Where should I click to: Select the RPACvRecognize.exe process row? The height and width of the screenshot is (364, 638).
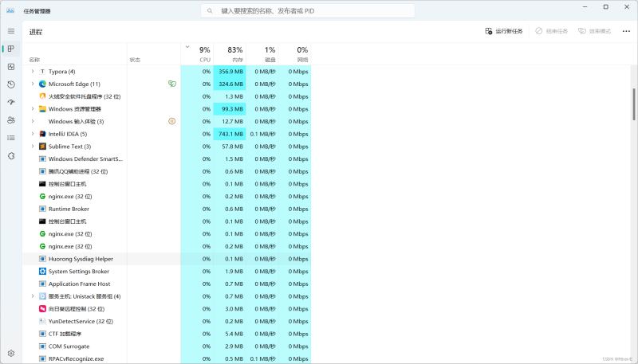click(x=167, y=358)
